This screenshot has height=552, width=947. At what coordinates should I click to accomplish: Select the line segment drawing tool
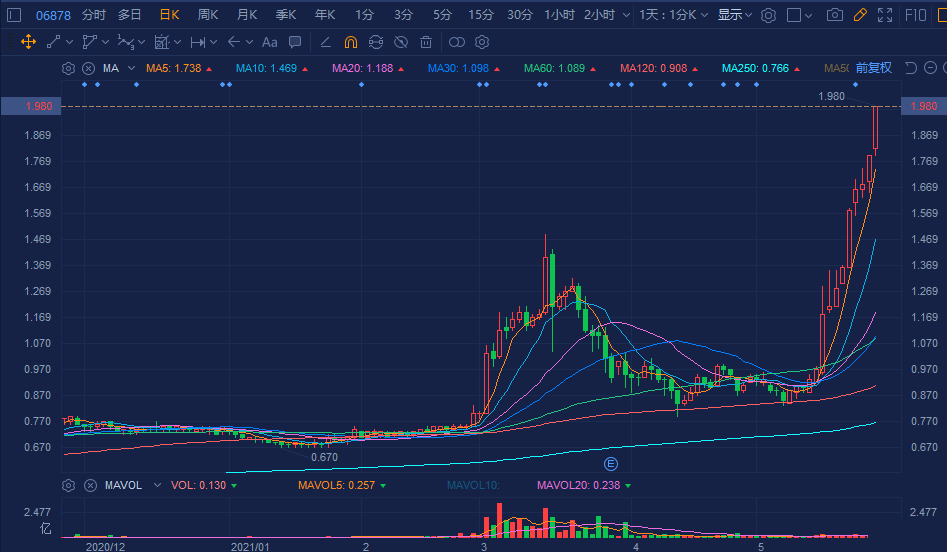tap(54, 42)
